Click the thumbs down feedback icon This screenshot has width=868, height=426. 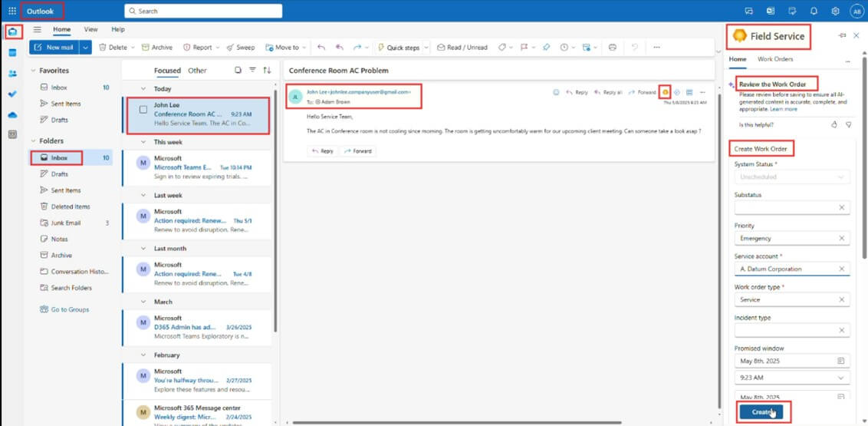[849, 124]
